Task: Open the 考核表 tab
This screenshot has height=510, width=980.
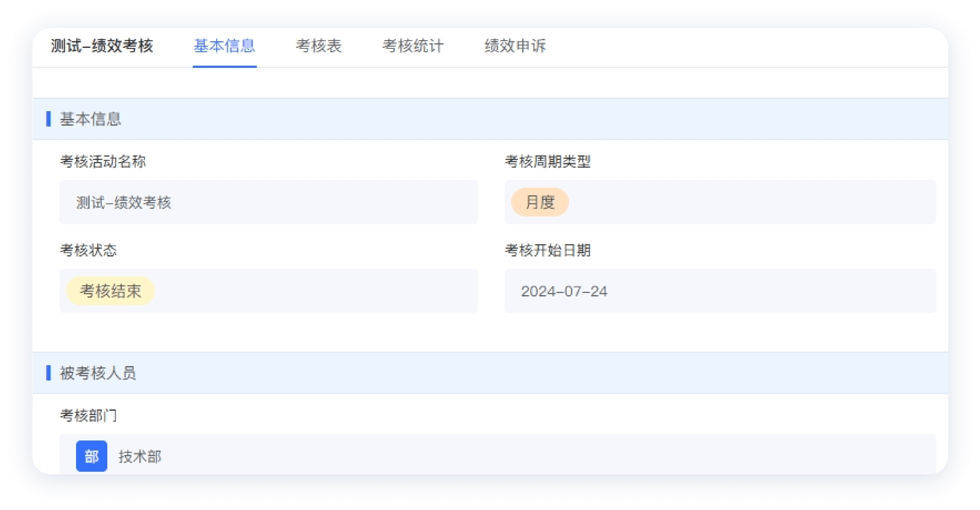Action: [x=318, y=46]
